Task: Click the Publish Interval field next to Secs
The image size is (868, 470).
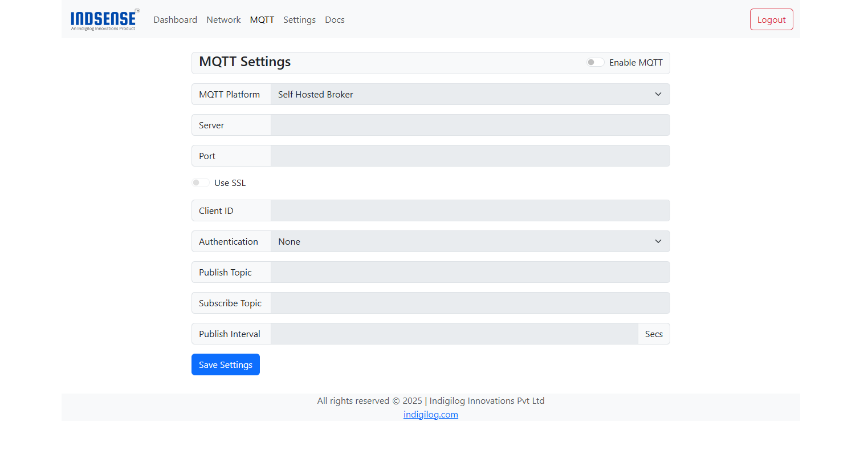Action: (x=454, y=334)
